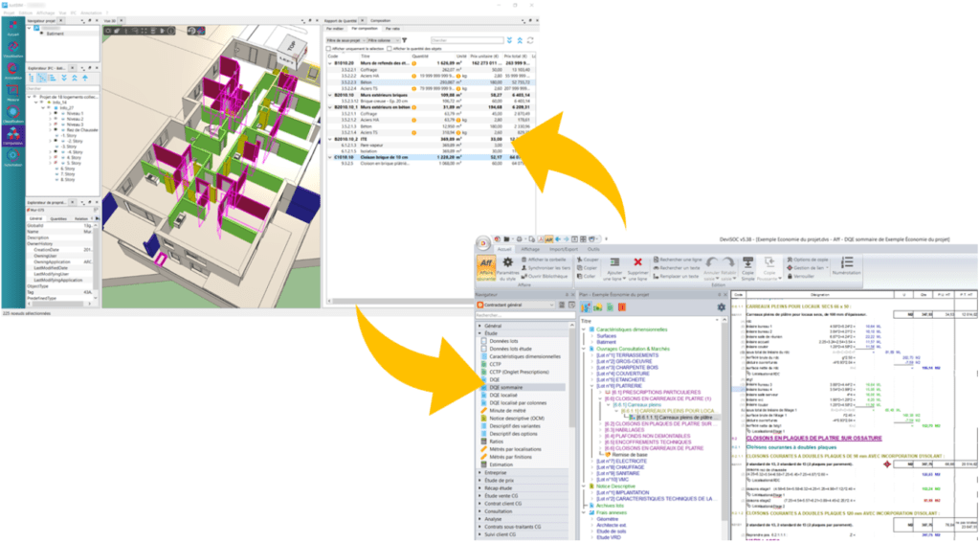The height and width of the screenshot is (544, 980).
Task: Click the funnel filter icon in quantity report
Action: [x=405, y=40]
